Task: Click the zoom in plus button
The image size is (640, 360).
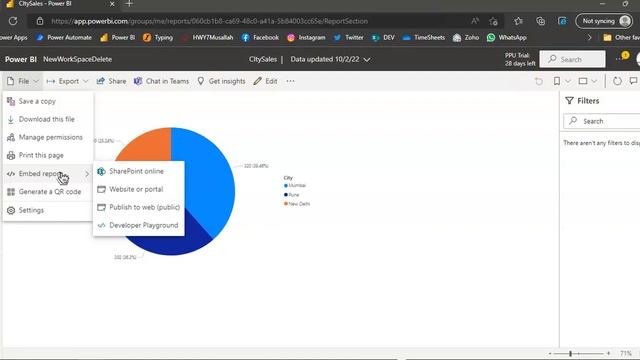Action: click(x=608, y=353)
